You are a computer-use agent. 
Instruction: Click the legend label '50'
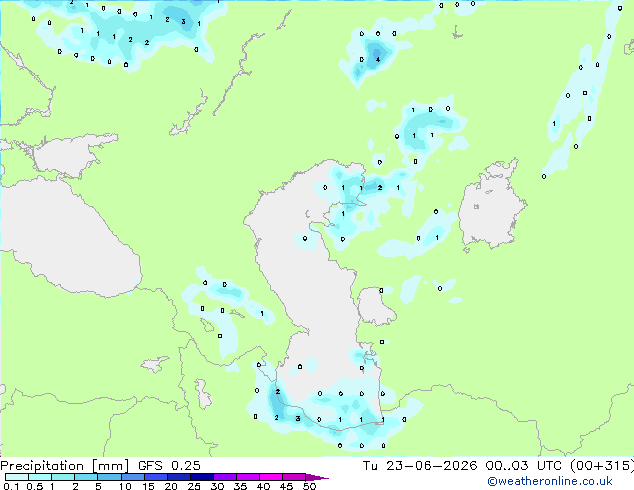(x=309, y=486)
